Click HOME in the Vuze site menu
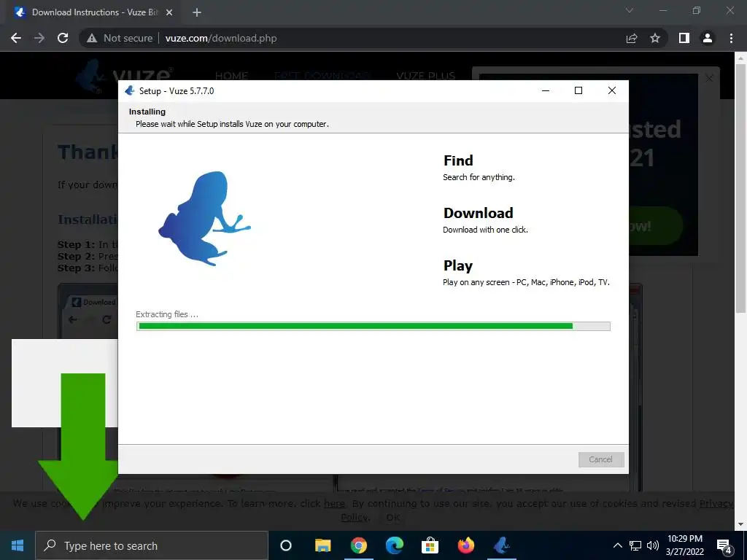 tap(231, 76)
